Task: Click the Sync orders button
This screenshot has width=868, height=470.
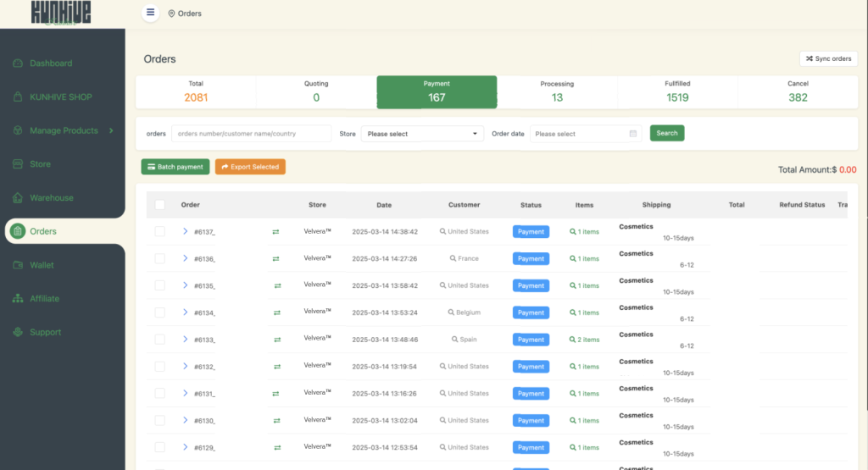Action: [828, 58]
